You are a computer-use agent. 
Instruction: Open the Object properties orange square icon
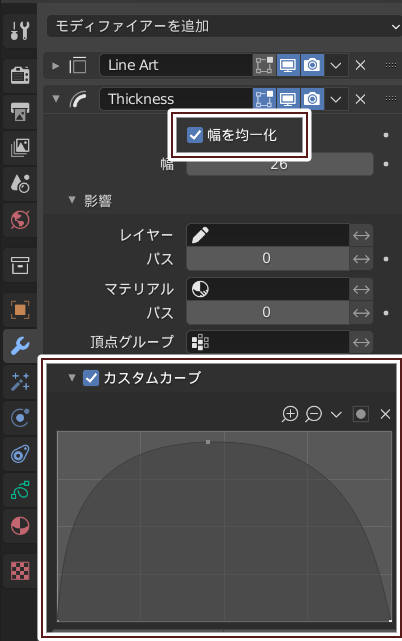[x=20, y=309]
